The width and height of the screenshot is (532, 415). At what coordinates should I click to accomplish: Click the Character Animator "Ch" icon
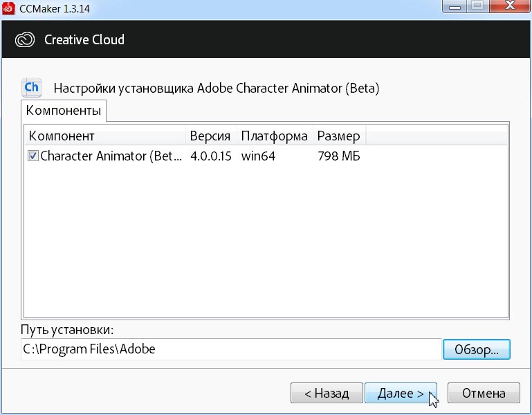(x=32, y=88)
